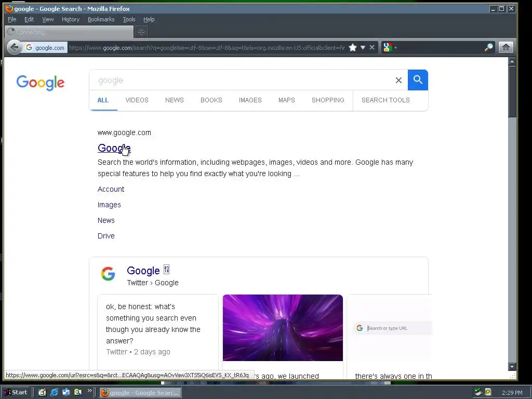Select the Connecting browser tab
The image size is (532, 399).
coord(69,32)
